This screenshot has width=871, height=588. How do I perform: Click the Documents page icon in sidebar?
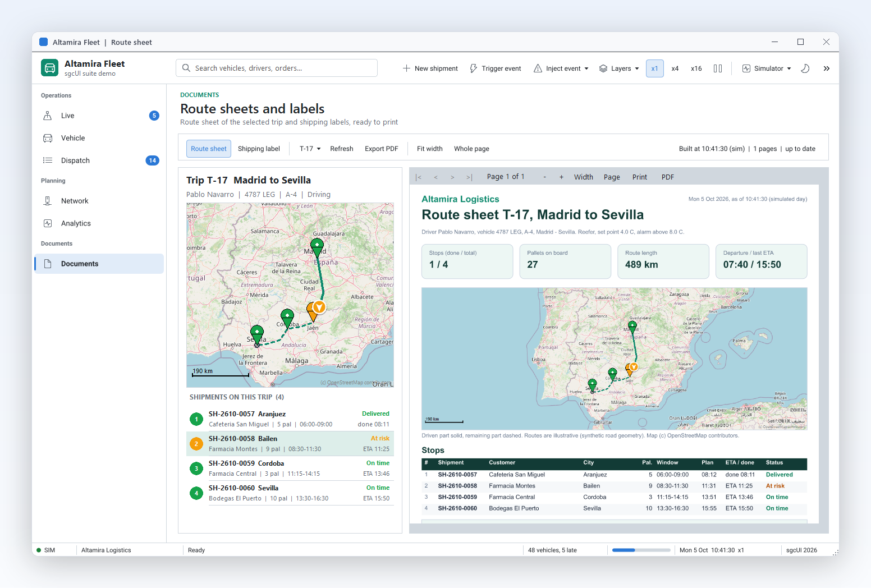click(48, 264)
